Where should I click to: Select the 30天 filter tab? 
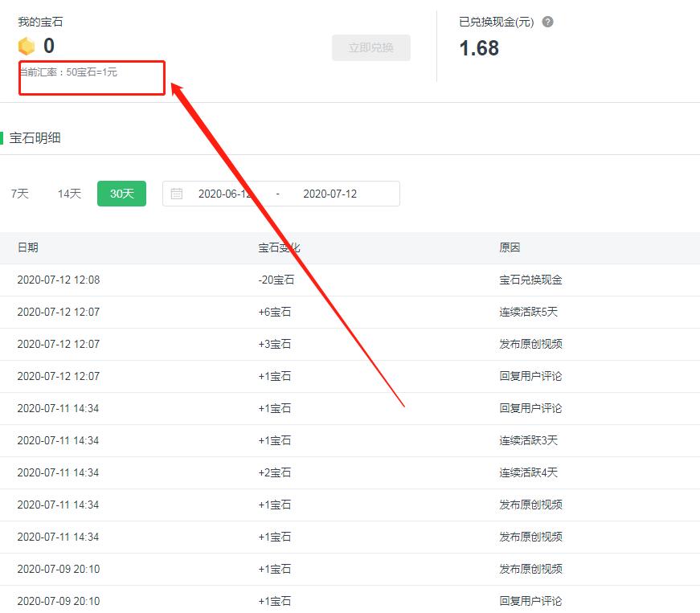tap(121, 193)
